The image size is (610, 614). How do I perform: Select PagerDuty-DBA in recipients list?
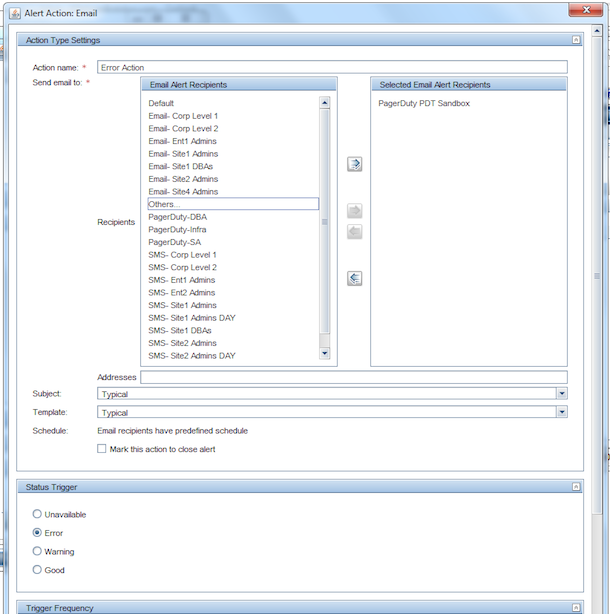click(x=178, y=216)
